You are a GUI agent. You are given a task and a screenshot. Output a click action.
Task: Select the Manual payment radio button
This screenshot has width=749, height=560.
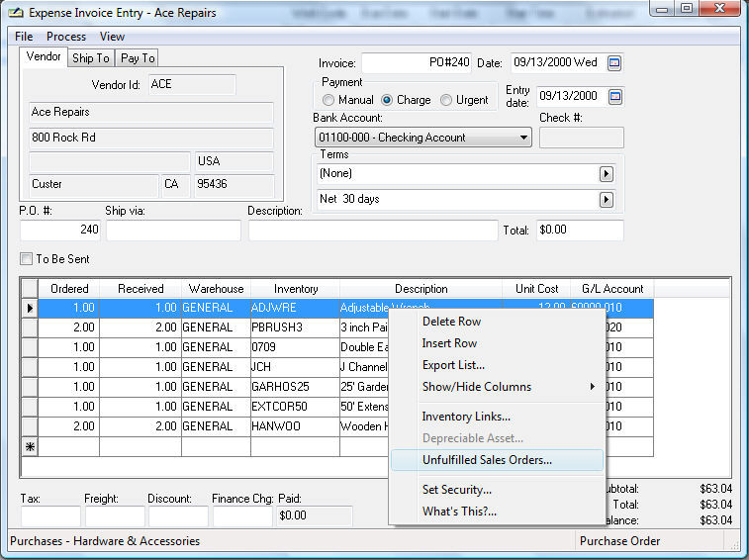click(x=328, y=100)
